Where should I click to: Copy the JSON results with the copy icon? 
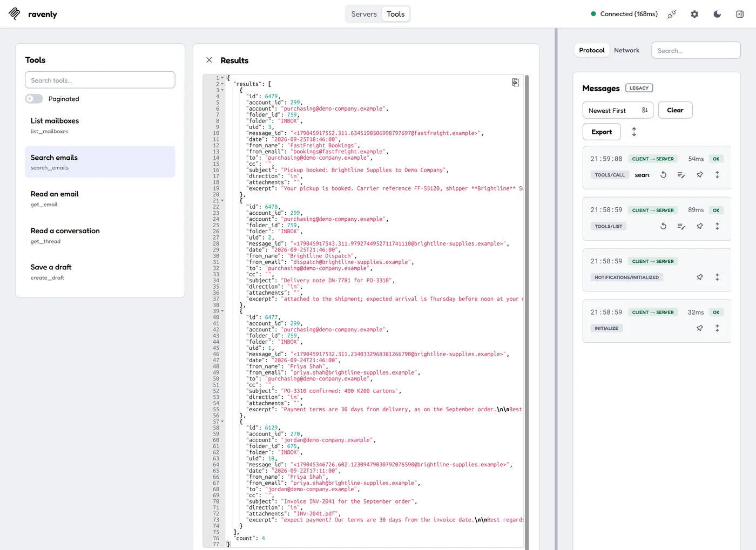click(x=515, y=82)
